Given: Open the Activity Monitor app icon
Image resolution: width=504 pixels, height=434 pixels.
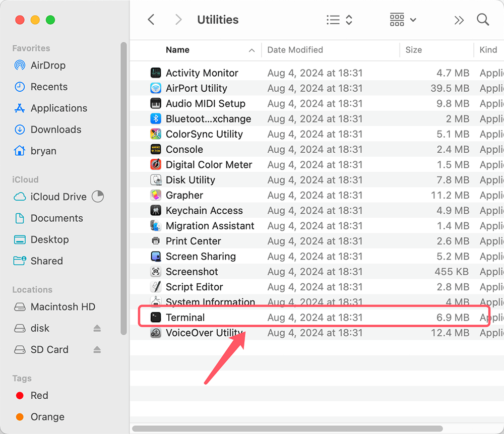Looking at the screenshot, I should tap(156, 73).
